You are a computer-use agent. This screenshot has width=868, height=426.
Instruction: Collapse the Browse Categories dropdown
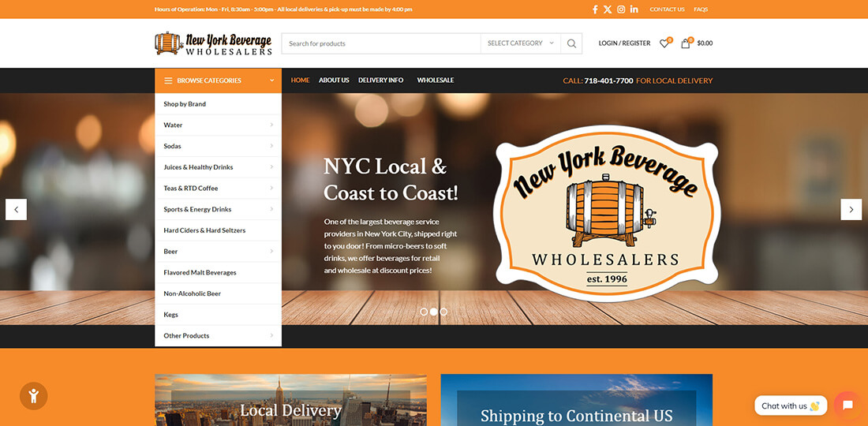point(271,80)
